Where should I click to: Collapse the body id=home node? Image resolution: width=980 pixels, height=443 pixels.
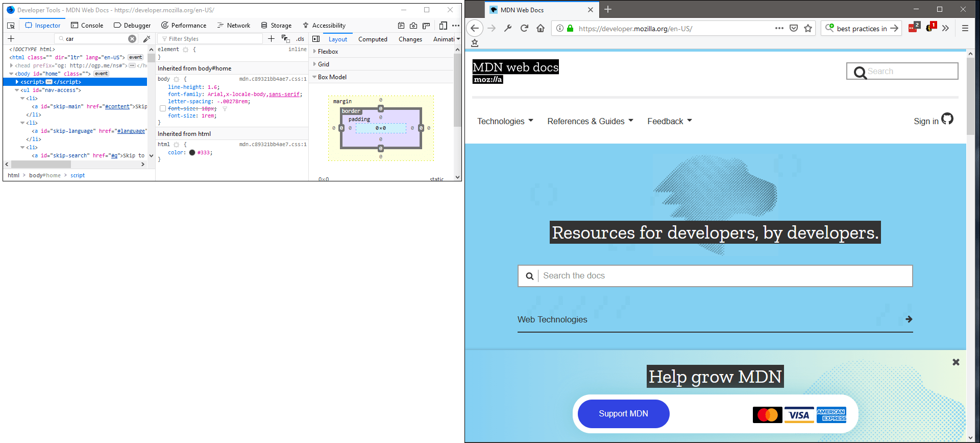point(12,74)
